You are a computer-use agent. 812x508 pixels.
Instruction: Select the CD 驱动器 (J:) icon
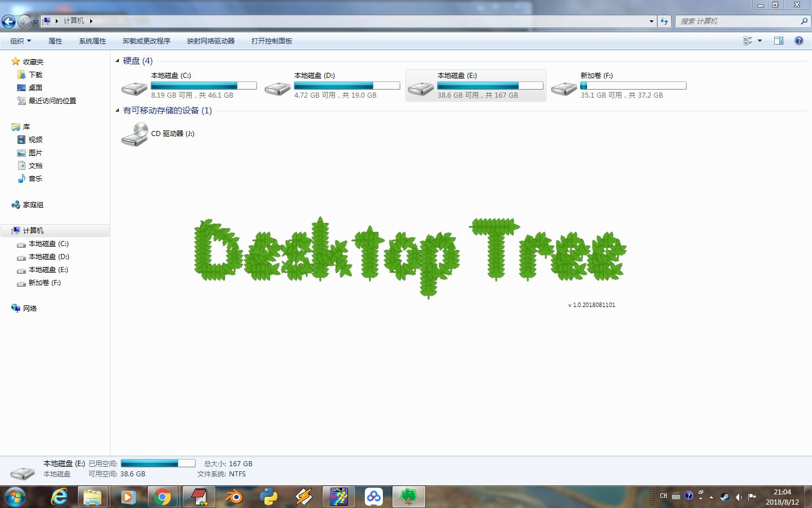pos(134,134)
